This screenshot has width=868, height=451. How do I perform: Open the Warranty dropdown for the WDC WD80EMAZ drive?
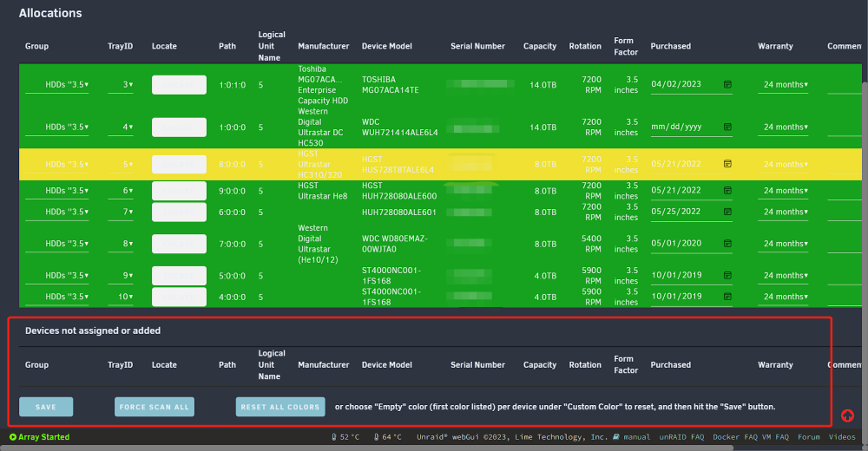pyautogui.click(x=783, y=244)
